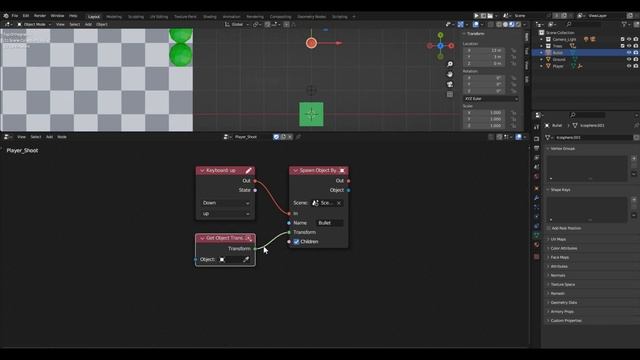Click the viewport zoom magnifier gizmo
640x360 pixels.
point(450,64)
